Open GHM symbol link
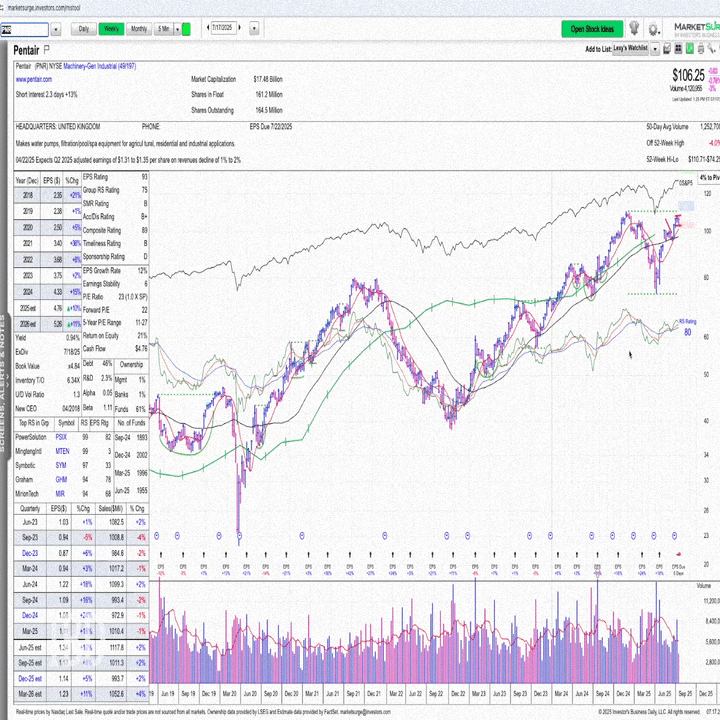The height and width of the screenshot is (720, 720). click(61, 480)
